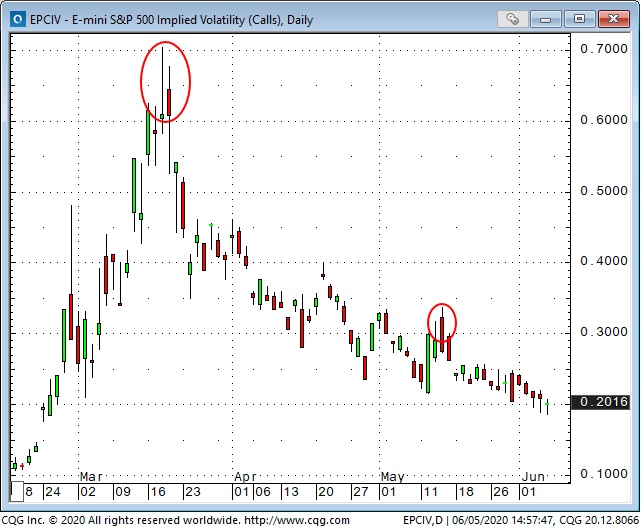642x528 pixels.
Task: Click the 0.6000 price axis label
Action: click(604, 120)
